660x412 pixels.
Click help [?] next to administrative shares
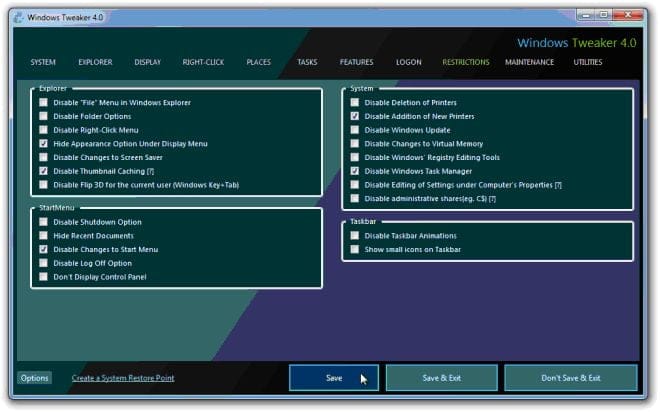tap(492, 199)
